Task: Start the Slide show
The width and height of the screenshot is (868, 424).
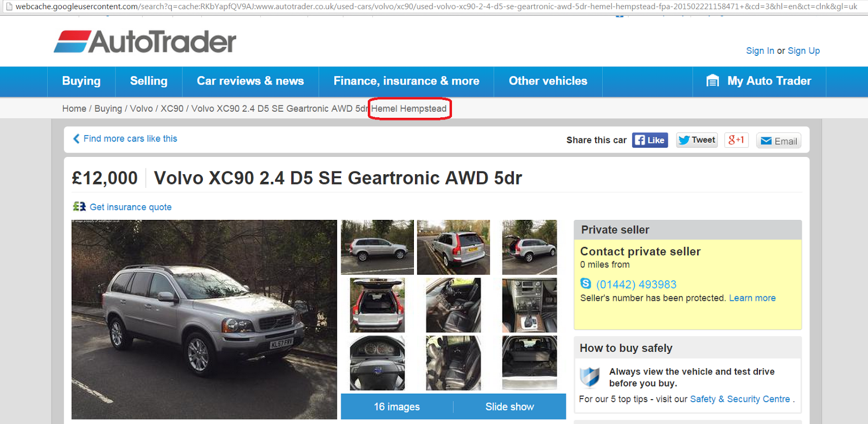Action: click(x=509, y=407)
